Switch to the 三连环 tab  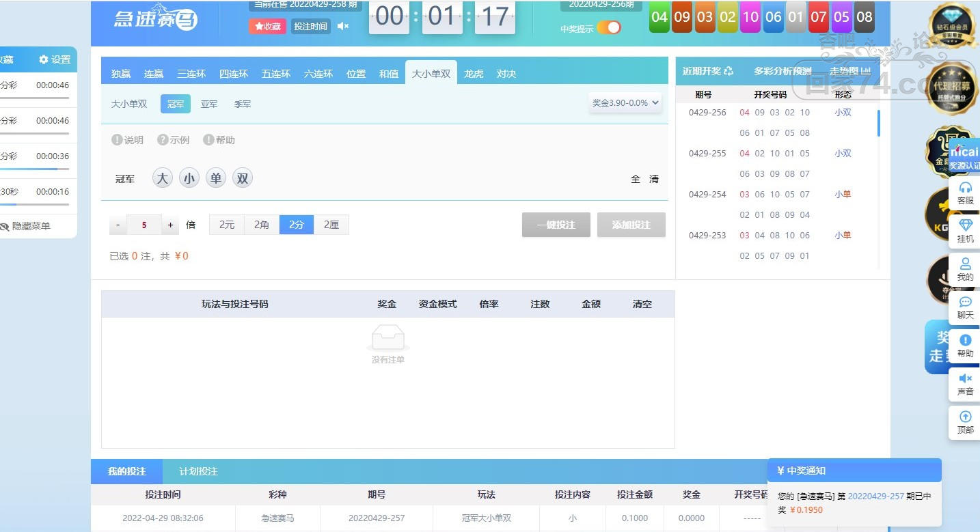coord(191,74)
